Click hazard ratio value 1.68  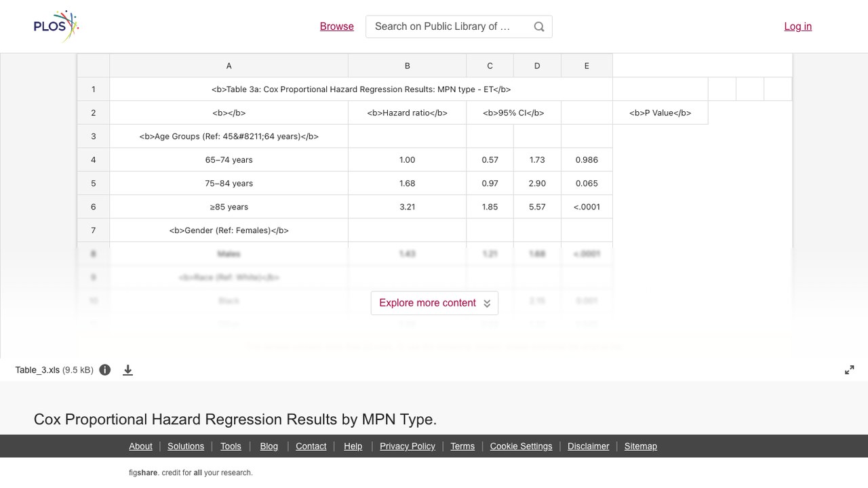(x=407, y=184)
